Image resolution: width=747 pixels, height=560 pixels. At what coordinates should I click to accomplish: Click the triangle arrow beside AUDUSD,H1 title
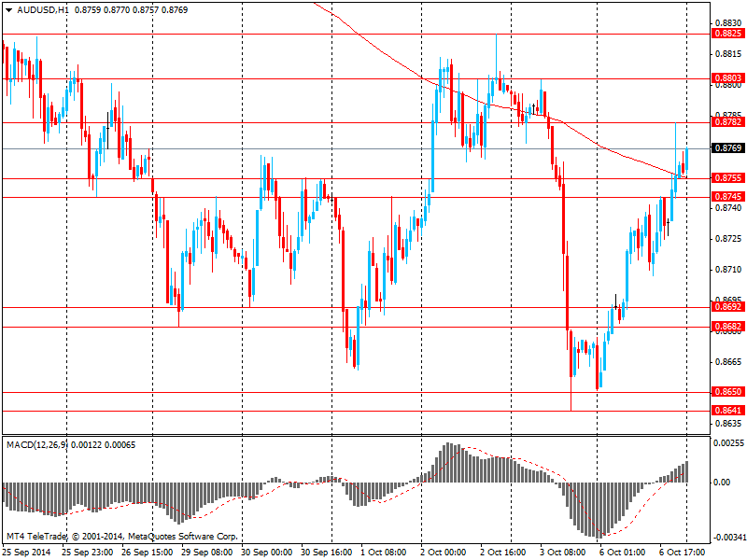tap(7, 9)
